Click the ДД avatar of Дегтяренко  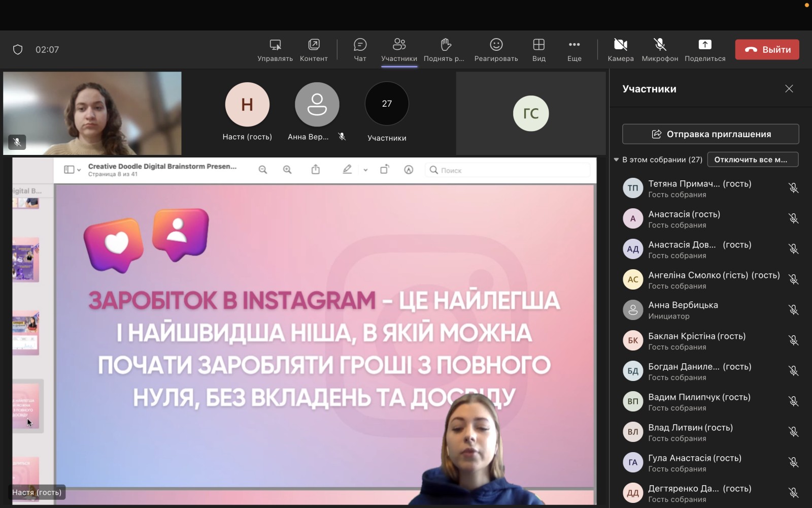tap(633, 493)
